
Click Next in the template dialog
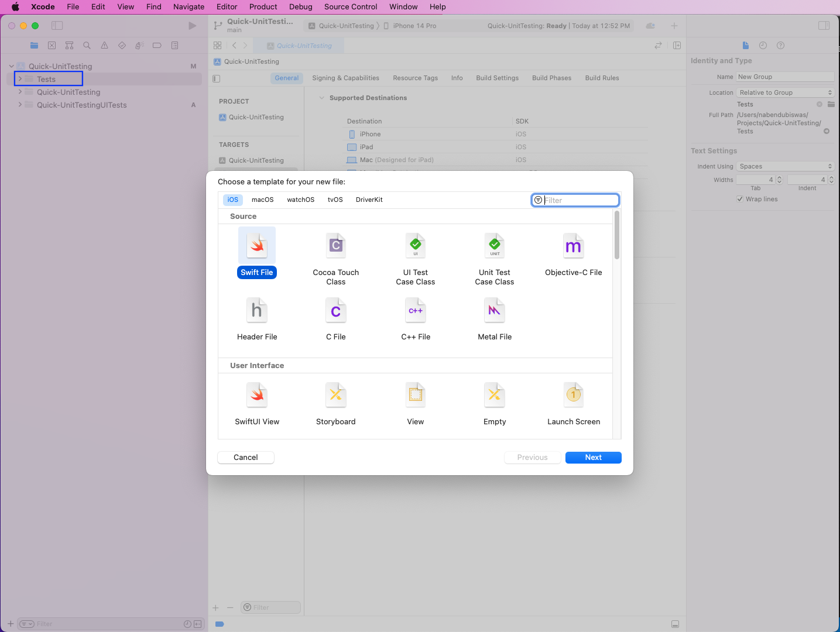tap(594, 458)
